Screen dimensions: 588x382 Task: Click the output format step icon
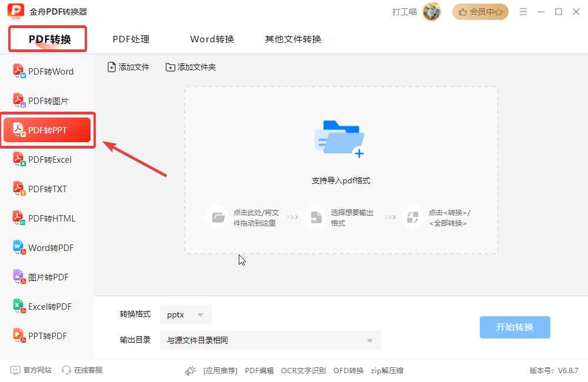(316, 217)
